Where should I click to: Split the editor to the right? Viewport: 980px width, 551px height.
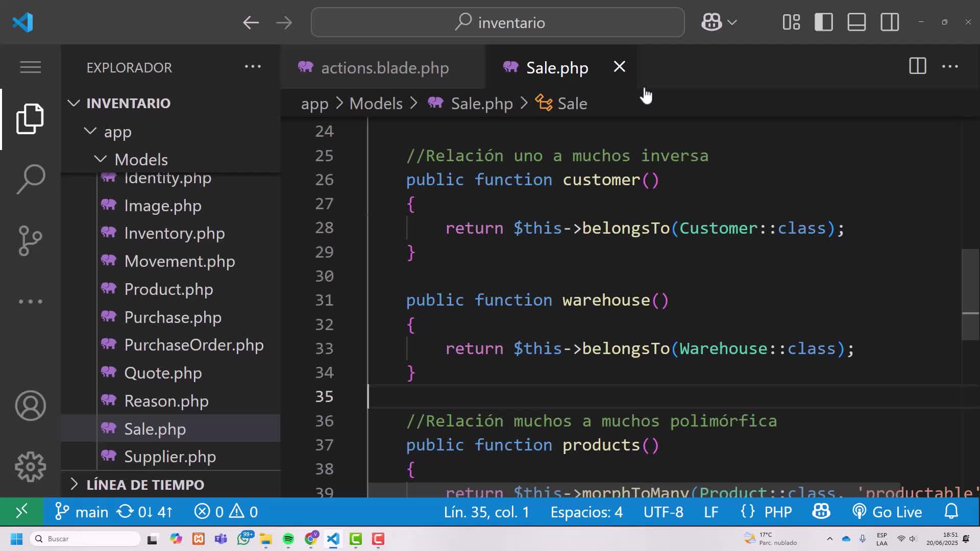(x=918, y=66)
